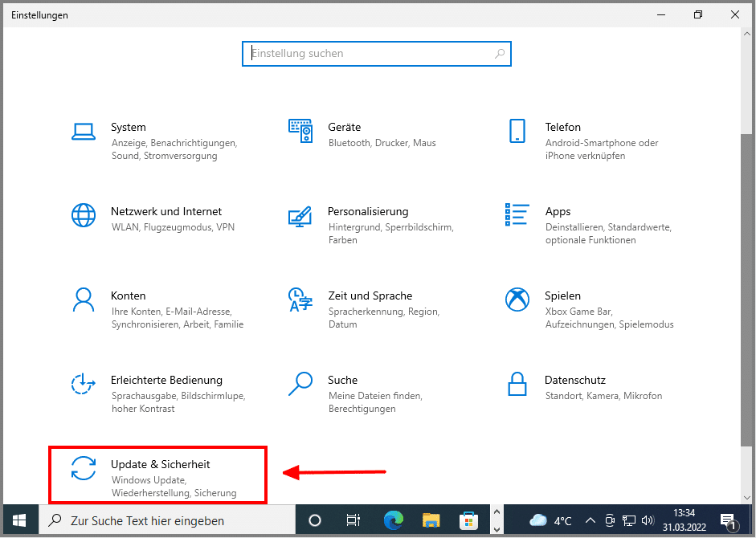Open Windows Start menu
Screen dimensions: 756x538
point(19,520)
